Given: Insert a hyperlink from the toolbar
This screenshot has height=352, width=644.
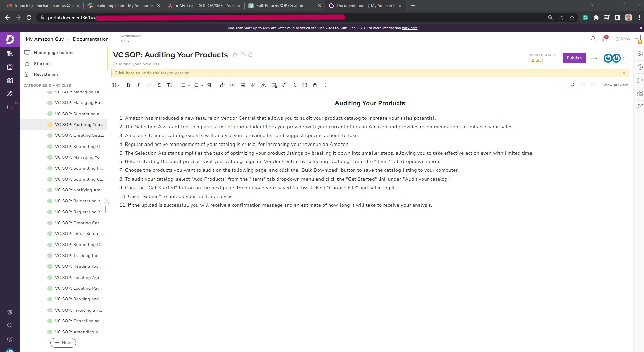Looking at the screenshot, I should 222,85.
